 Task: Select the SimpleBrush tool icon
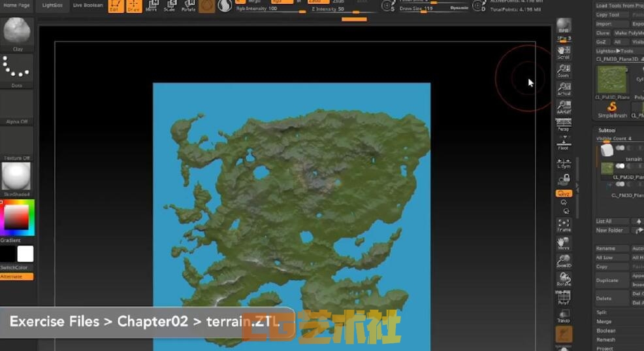(612, 110)
